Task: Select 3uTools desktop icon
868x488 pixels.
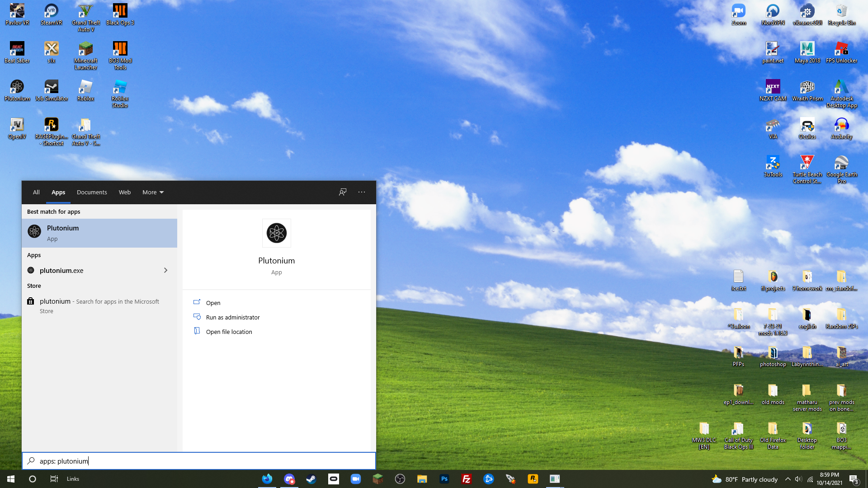Action: tap(773, 166)
